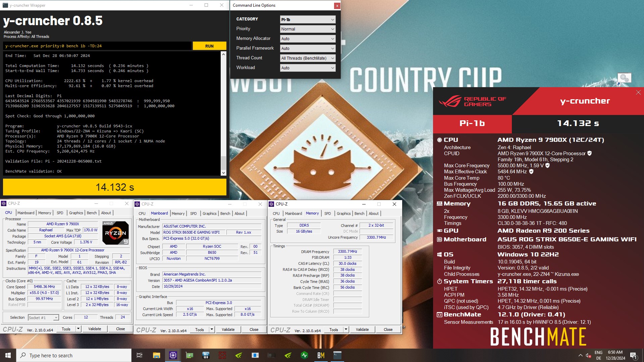Click Tools button in Mainboard CPU-Z window

tap(200, 329)
